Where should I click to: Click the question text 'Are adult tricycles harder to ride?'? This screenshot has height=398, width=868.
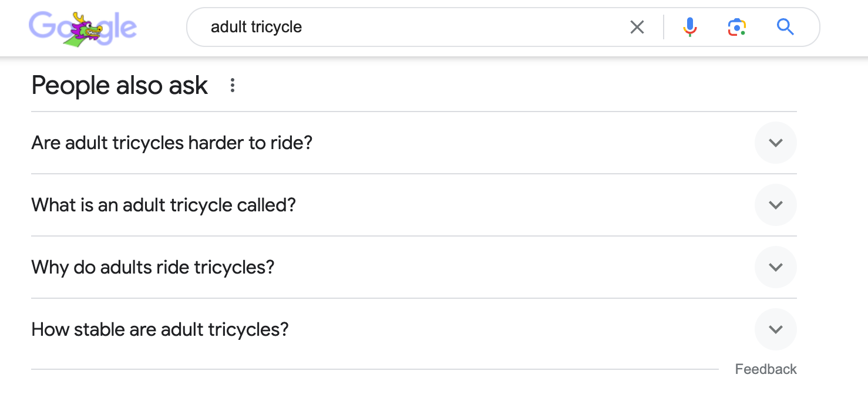pos(171,143)
